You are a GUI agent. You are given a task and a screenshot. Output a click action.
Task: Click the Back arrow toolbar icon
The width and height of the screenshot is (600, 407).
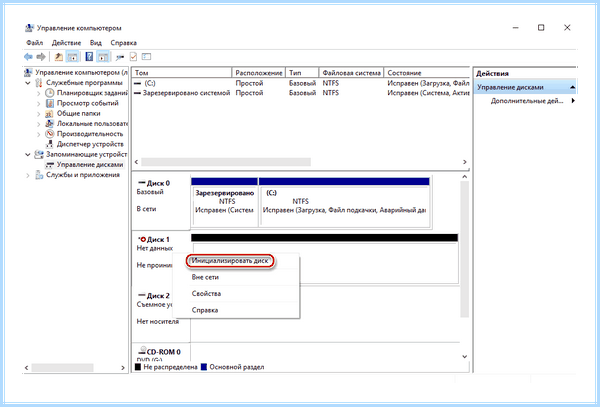click(x=28, y=57)
